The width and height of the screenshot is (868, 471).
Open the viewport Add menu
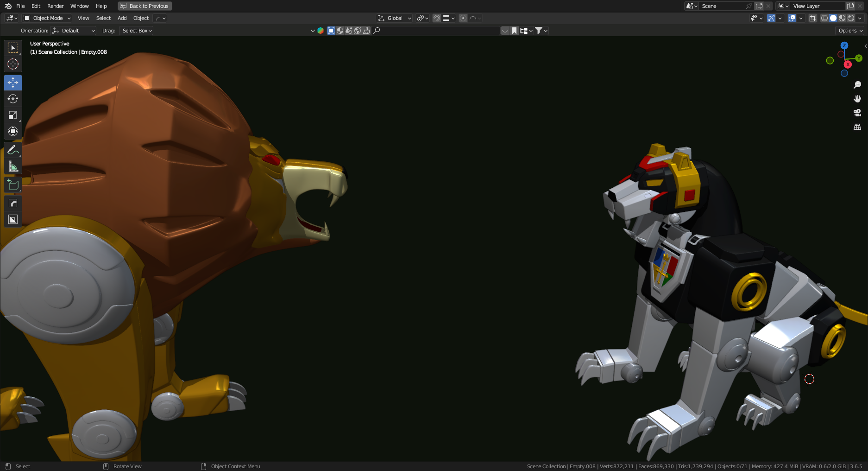pos(122,18)
